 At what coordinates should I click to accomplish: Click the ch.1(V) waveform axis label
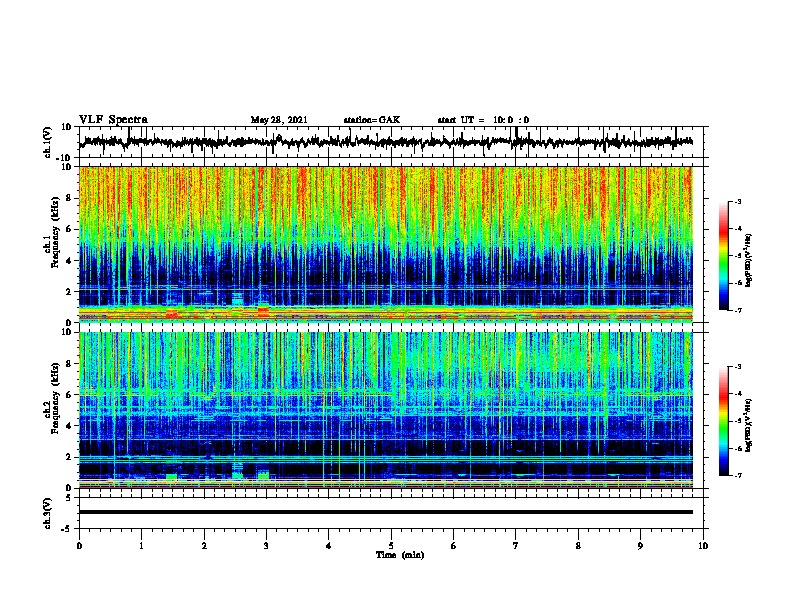48,142
